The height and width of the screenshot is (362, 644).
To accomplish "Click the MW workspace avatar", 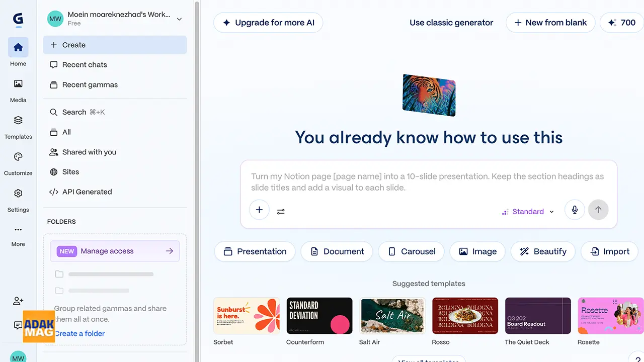I will click(55, 19).
